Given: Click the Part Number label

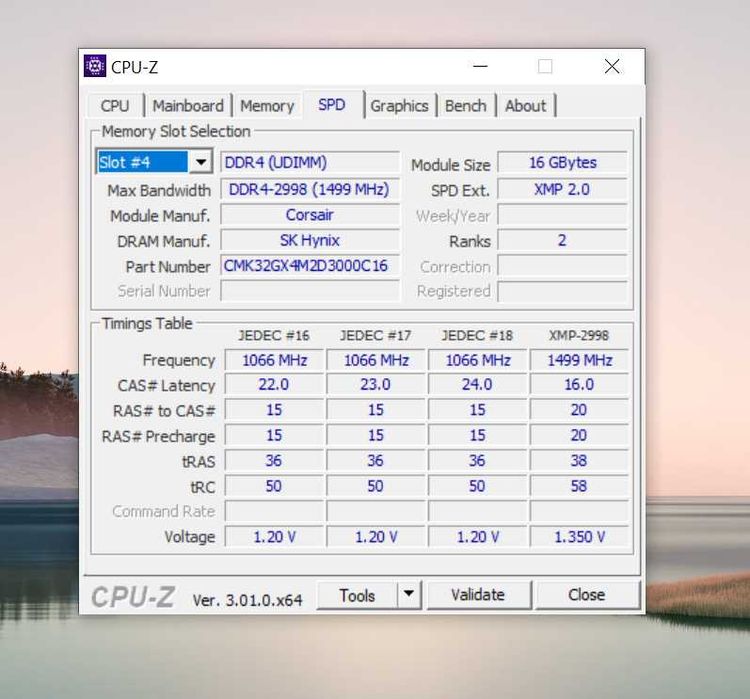Looking at the screenshot, I should (168, 266).
